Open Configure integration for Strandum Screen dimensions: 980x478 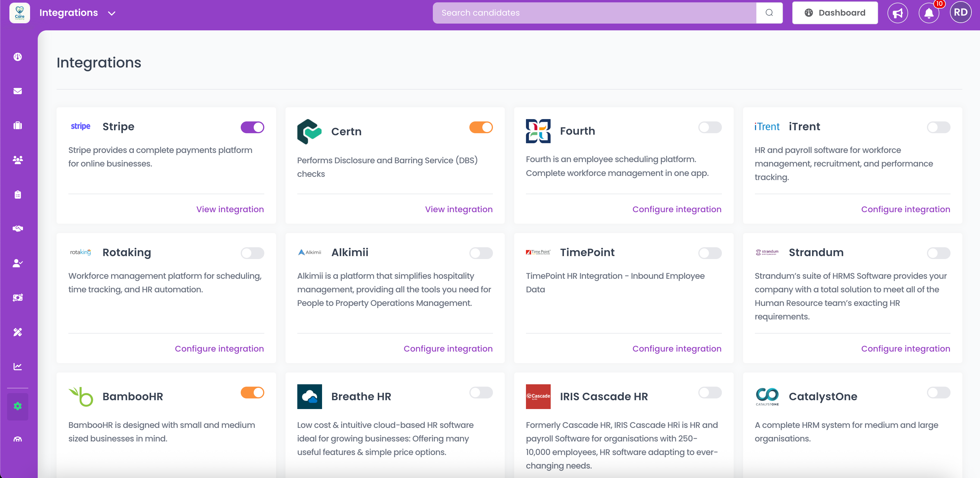(905, 349)
